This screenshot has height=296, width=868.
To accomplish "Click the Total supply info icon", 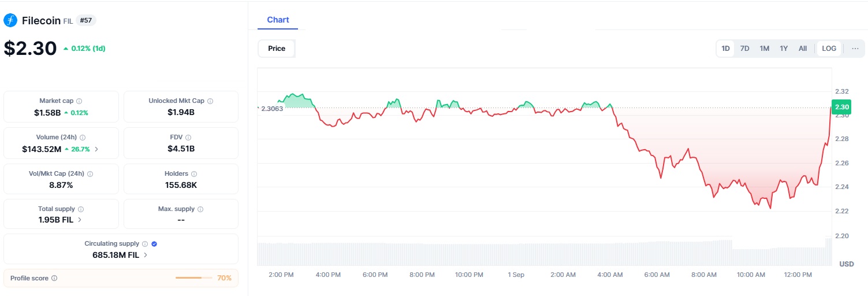I will pyautogui.click(x=81, y=209).
